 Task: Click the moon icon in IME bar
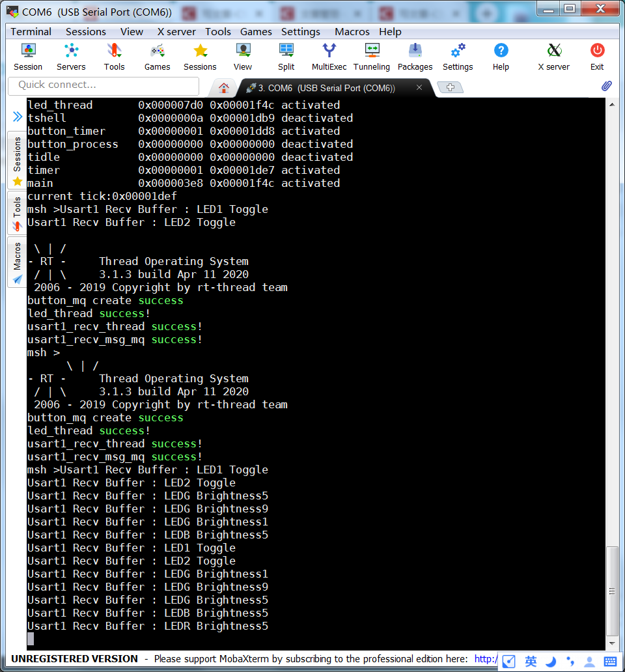tap(551, 662)
